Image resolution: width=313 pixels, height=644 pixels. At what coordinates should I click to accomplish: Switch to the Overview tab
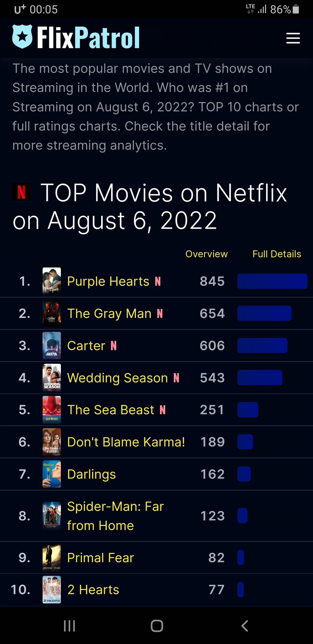(206, 254)
